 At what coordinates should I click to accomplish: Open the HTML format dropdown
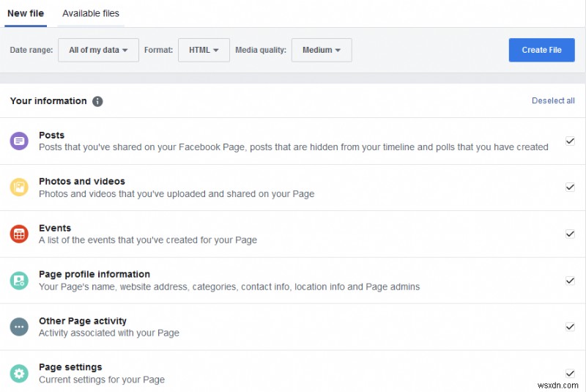click(204, 50)
